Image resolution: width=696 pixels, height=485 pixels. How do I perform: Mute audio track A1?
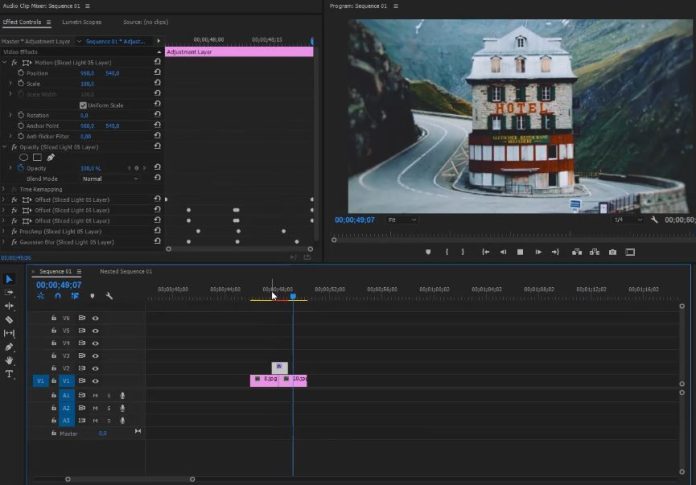click(x=95, y=395)
